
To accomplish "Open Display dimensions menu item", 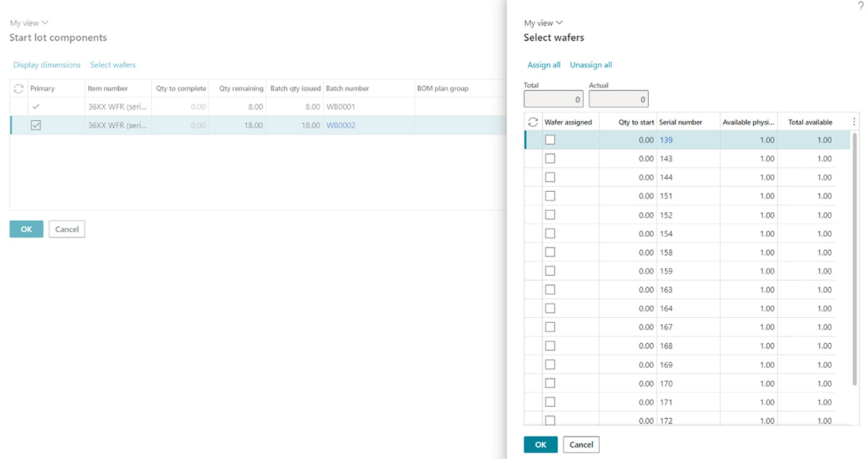I will point(47,65).
